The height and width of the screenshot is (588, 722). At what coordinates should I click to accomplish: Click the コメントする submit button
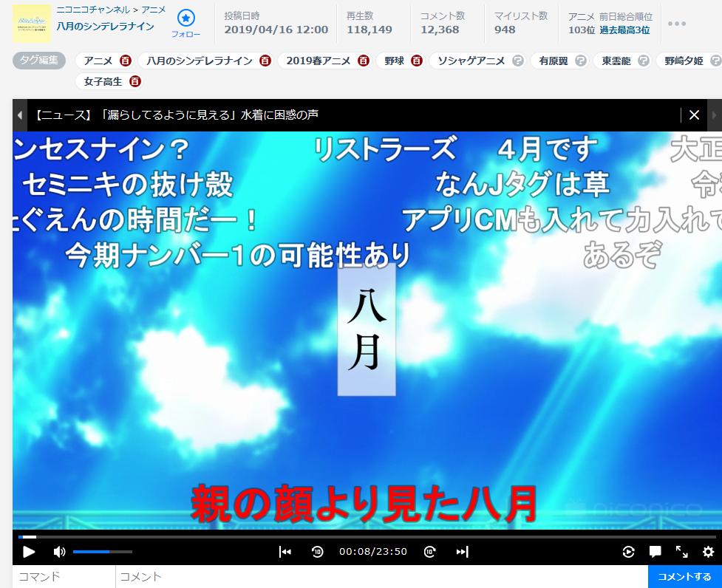coord(684,576)
